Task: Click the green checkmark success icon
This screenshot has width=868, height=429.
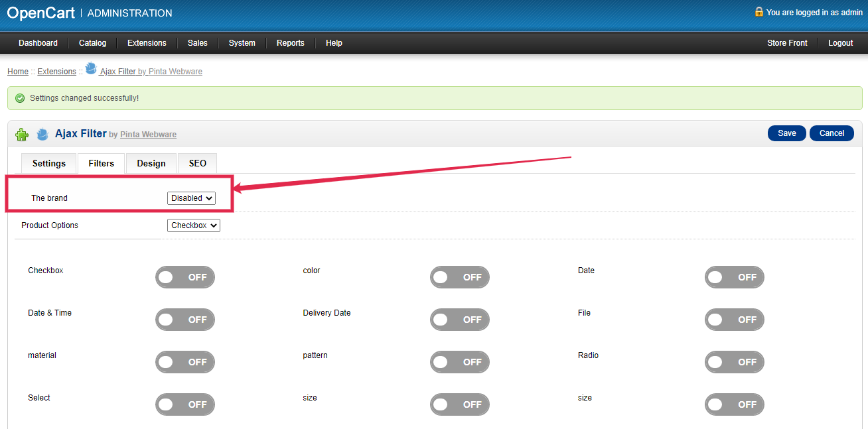Action: click(x=20, y=98)
